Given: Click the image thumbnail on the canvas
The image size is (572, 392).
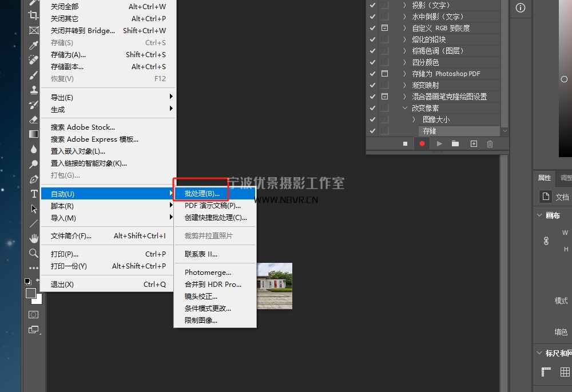Looking at the screenshot, I should point(274,286).
